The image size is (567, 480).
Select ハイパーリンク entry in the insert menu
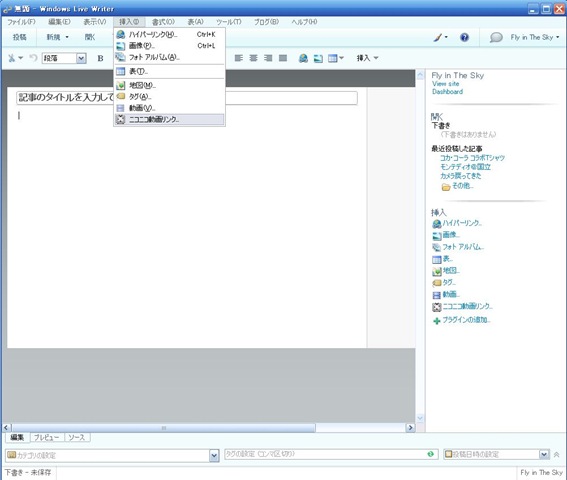tap(169, 34)
